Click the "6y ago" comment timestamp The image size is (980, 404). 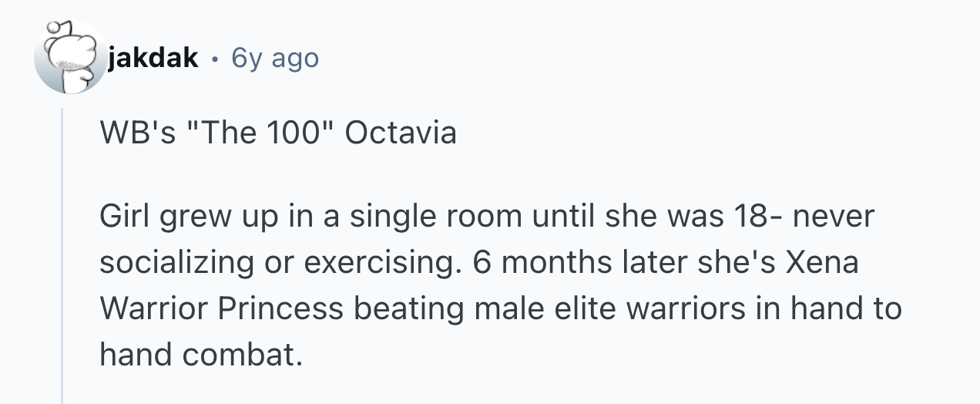pyautogui.click(x=274, y=58)
